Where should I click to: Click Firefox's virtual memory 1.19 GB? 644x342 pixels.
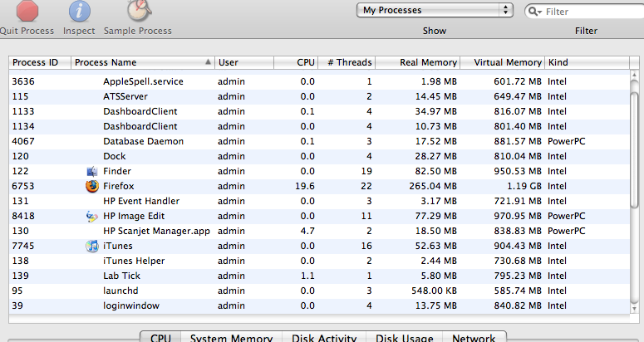(x=524, y=186)
